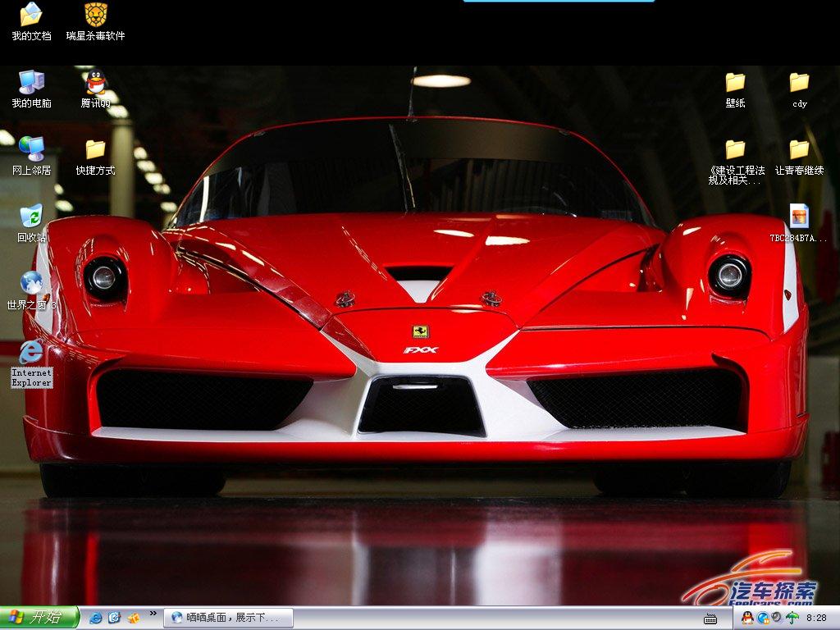Click Internet Explorer quick launch icon

(96, 618)
